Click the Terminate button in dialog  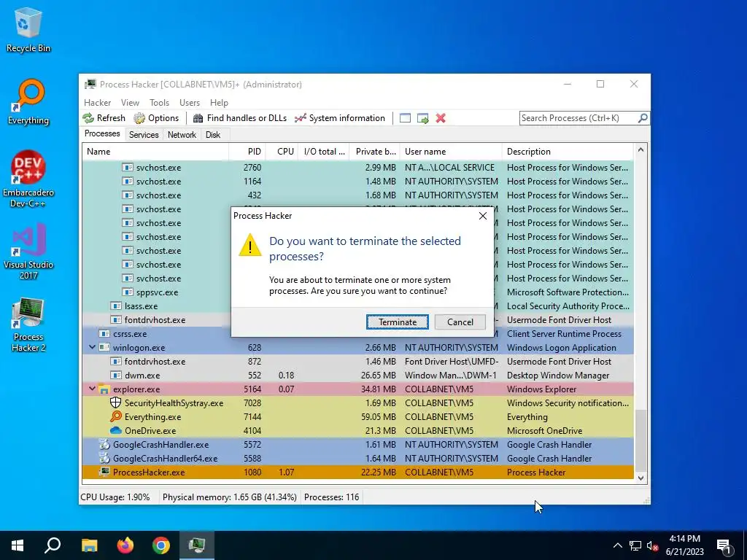point(397,322)
